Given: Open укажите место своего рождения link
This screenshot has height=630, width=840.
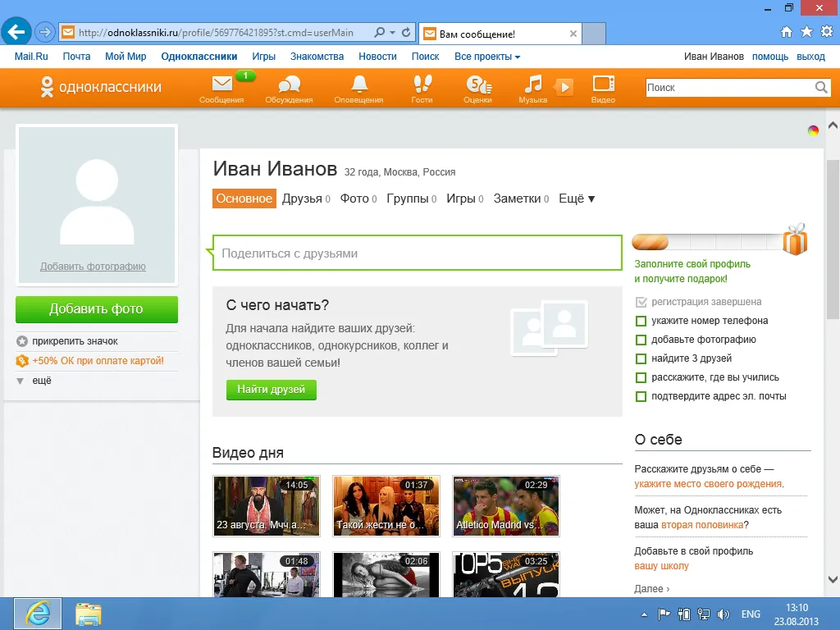Looking at the screenshot, I should 708,484.
